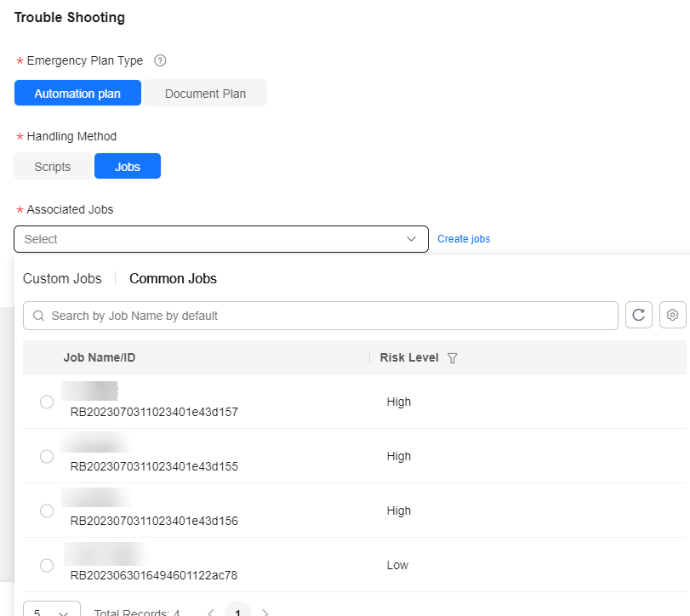Open table settings gear icon
The image size is (690, 616).
pos(672,315)
